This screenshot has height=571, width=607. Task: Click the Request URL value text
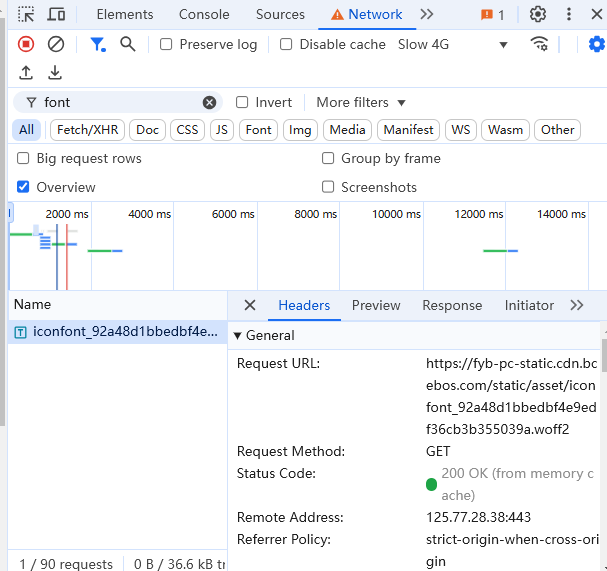[x=511, y=396]
